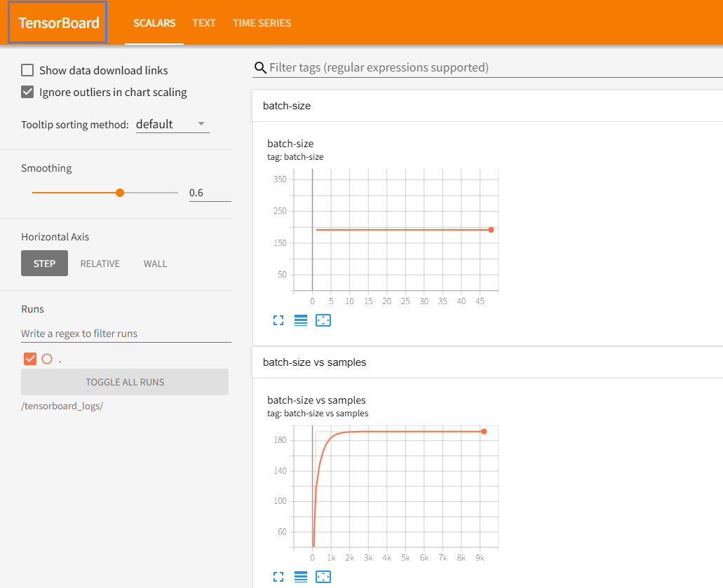723x588 pixels.
Task: Open the Tooltip sorting method dropdown
Action: point(172,124)
